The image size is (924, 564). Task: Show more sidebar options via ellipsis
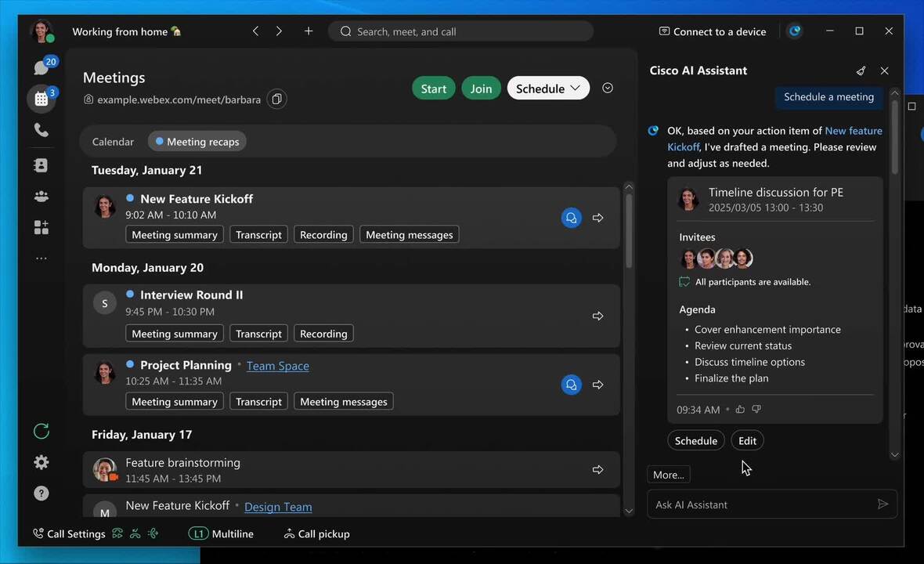(x=42, y=258)
